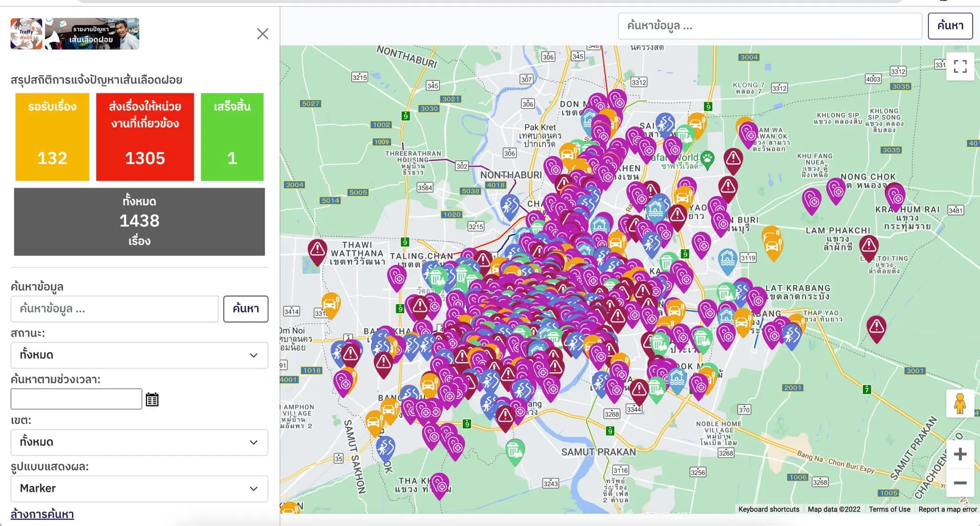Screen dimensions: 980x526
Task: Focus the top map search field
Action: 769,26
